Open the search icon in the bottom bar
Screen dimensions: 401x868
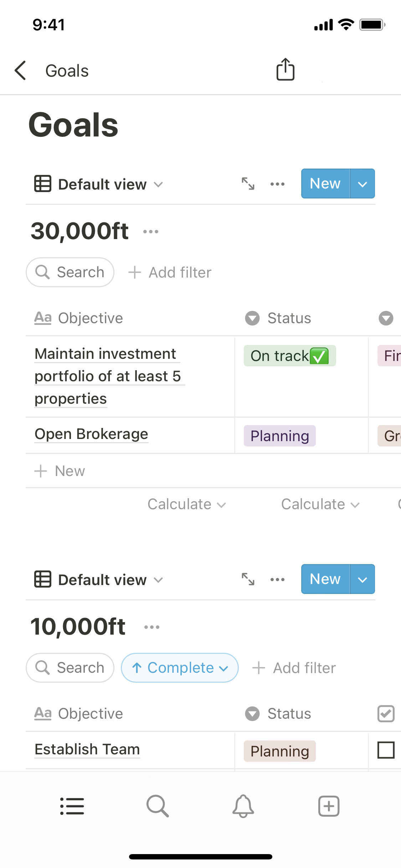(x=158, y=806)
